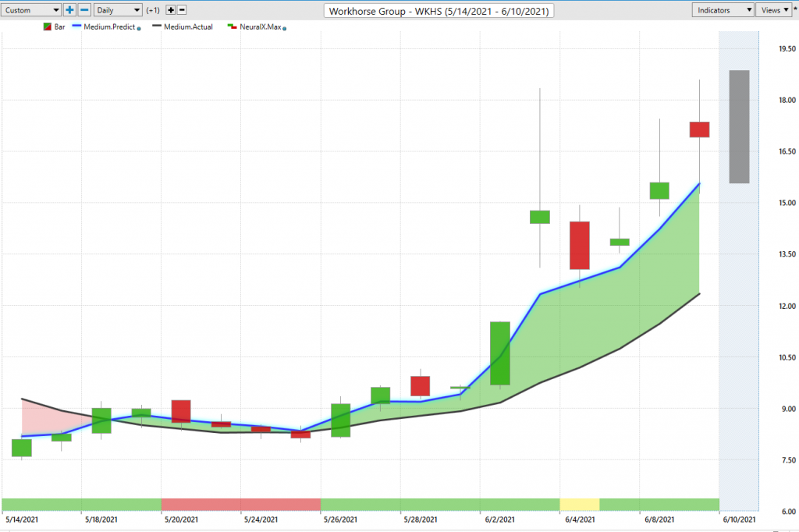
Task: Click the red NeuralX segment below 5/20–5/24
Action: pyautogui.click(x=241, y=505)
